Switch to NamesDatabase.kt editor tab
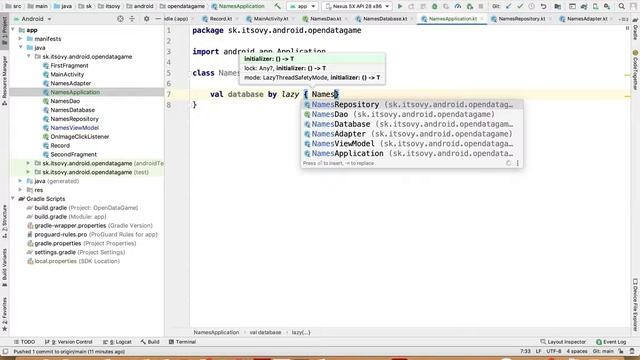The width and height of the screenshot is (640, 360). [384, 19]
